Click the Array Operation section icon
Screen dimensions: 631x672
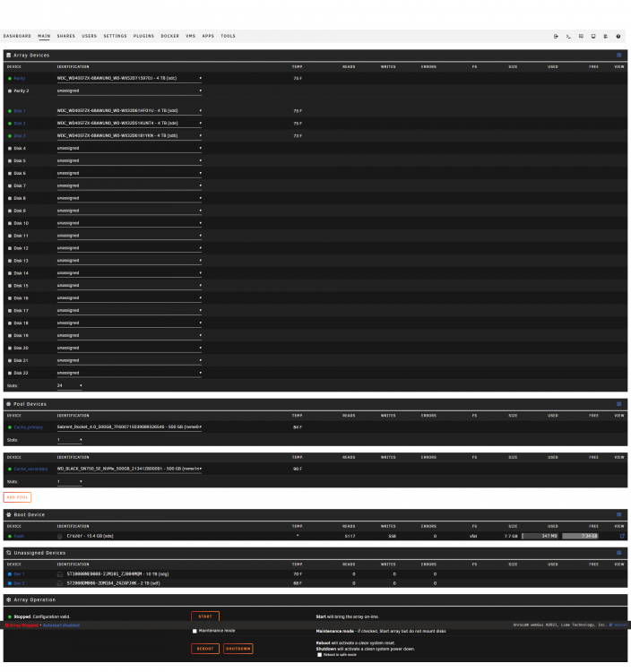9,600
